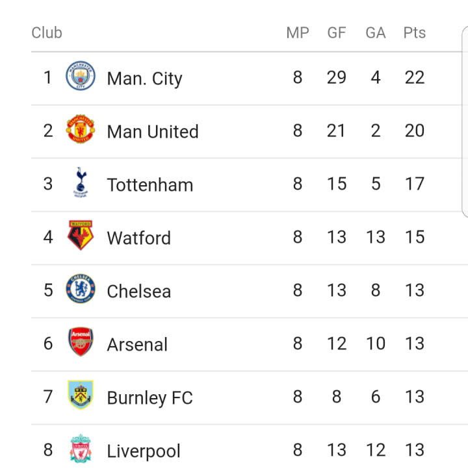468x476 pixels.
Task: Click the MP column header
Action: point(298,32)
